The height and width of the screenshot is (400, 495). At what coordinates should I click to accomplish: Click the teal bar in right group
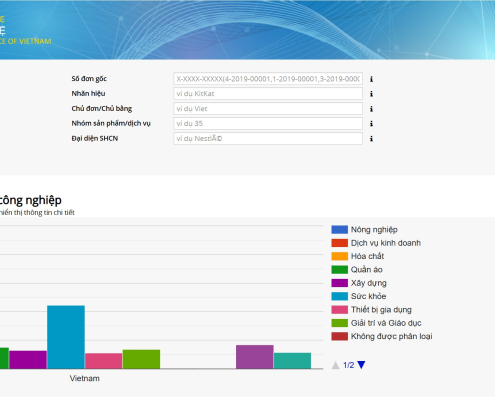tap(292, 361)
